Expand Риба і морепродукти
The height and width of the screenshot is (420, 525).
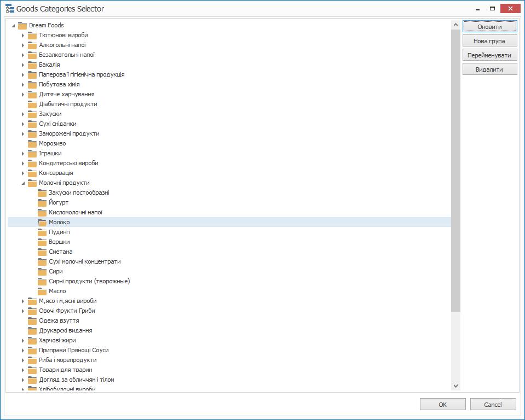23,360
